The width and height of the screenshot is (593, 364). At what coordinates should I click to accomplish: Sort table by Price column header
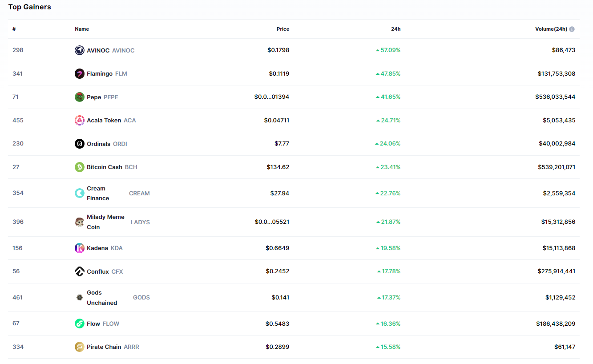[282, 29]
